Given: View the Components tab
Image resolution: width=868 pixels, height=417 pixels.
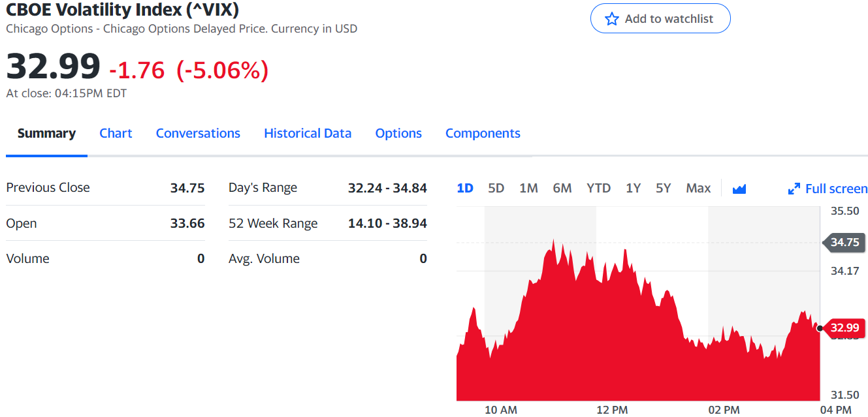Looking at the screenshot, I should point(483,133).
